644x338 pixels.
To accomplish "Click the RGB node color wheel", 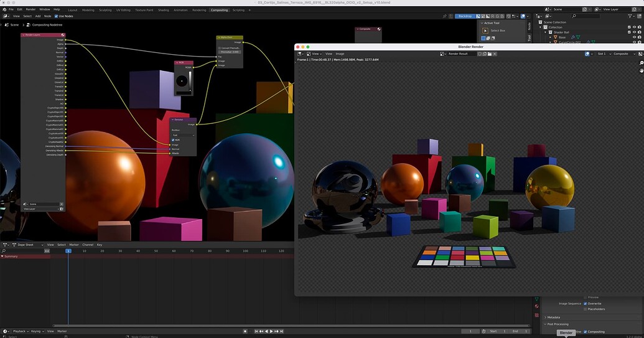I will click(x=181, y=81).
